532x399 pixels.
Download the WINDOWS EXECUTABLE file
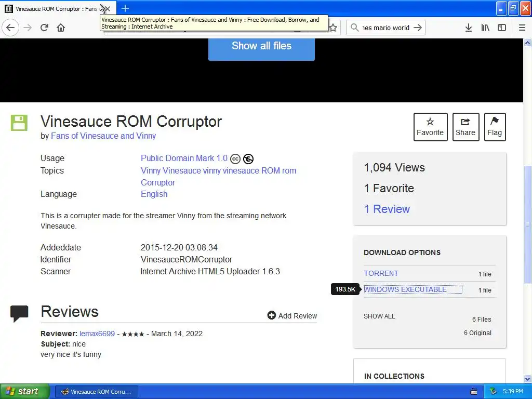[x=405, y=289]
